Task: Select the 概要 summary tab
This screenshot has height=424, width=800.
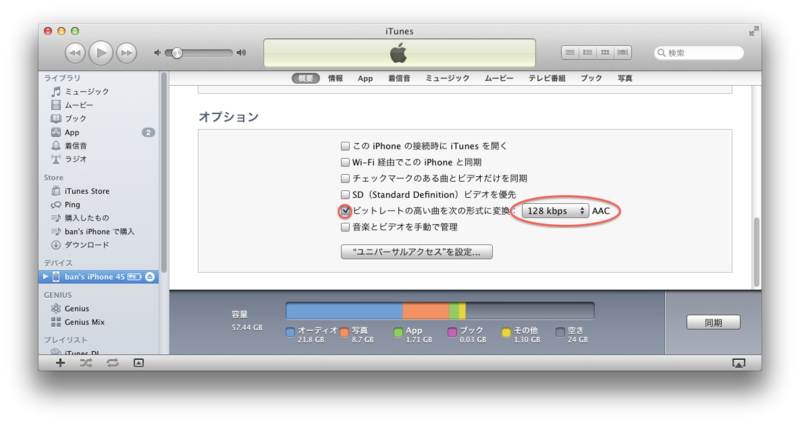Action: click(x=306, y=78)
